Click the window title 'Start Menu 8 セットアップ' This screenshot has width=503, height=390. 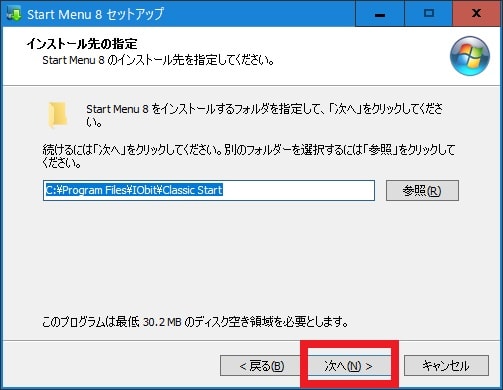coord(95,14)
